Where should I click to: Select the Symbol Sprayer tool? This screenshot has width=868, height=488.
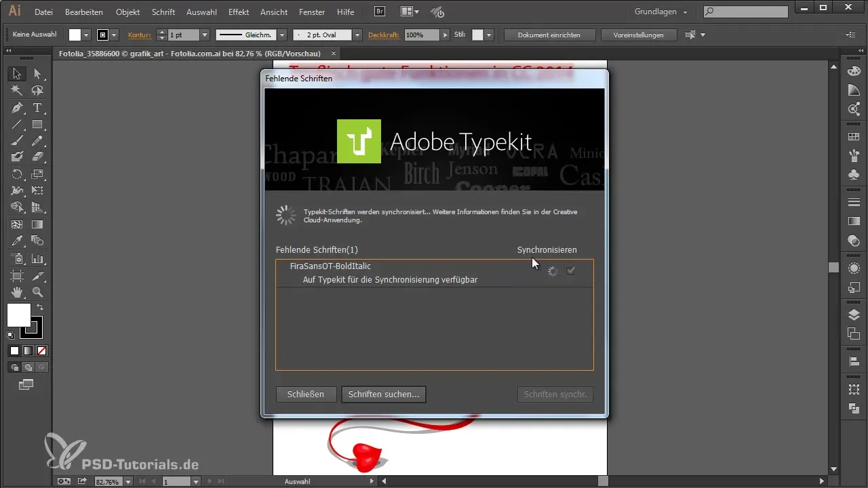tap(17, 258)
